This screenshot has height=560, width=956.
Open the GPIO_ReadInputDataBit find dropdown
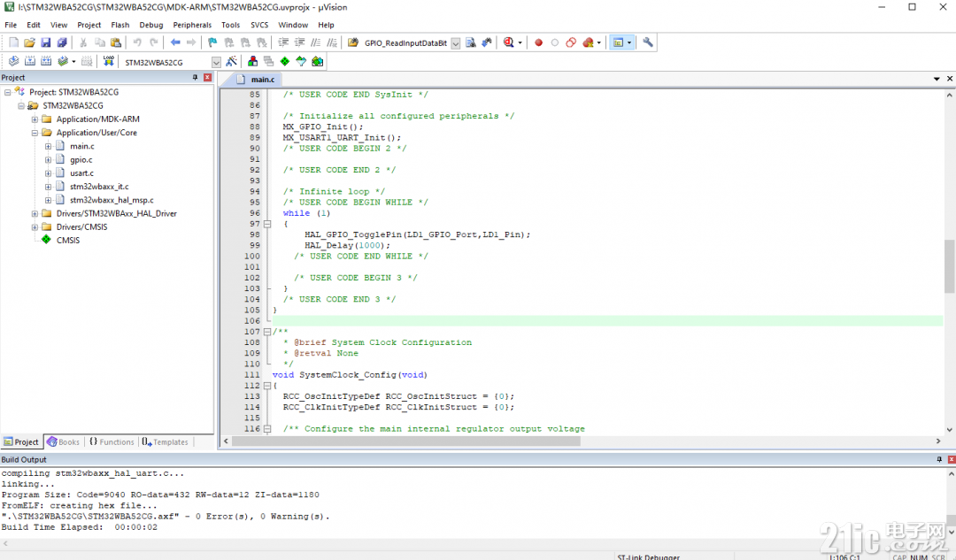(x=456, y=43)
